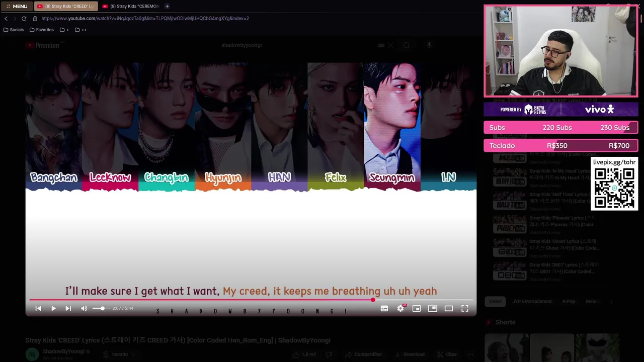Open Stray Kids '0801' Lyrics video

tap(565, 268)
